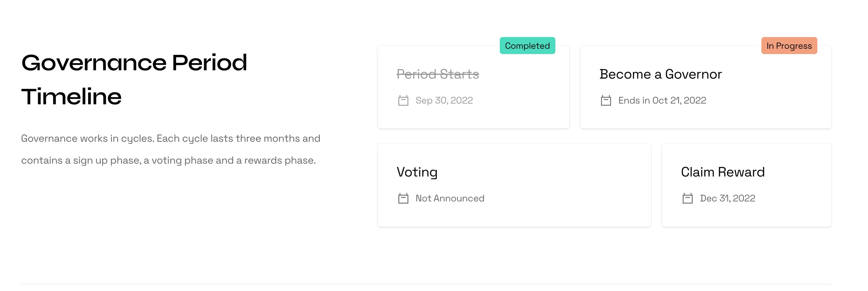Open the Become a Governor step
This screenshot has width=868, height=291.
coord(660,74)
